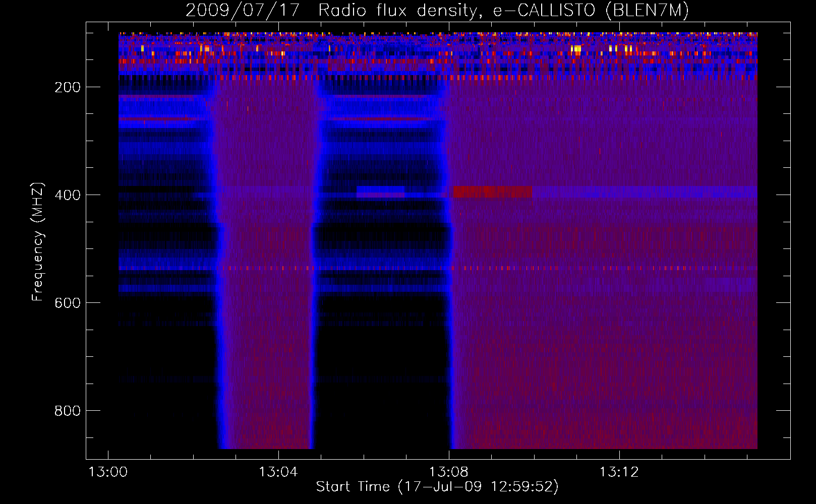Click the 'Start Time (17-Jul-09 12:59:52)' axis title
This screenshot has width=816, height=504.
(x=437, y=487)
